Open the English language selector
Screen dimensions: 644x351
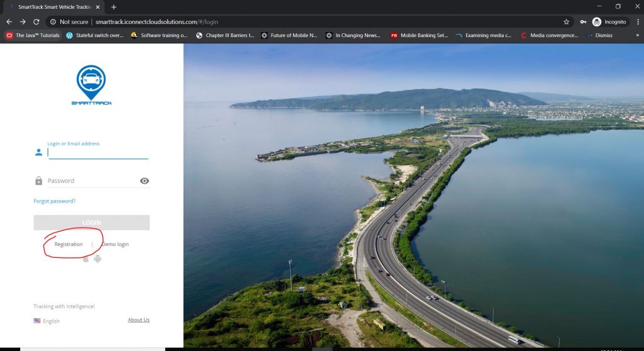click(x=47, y=321)
